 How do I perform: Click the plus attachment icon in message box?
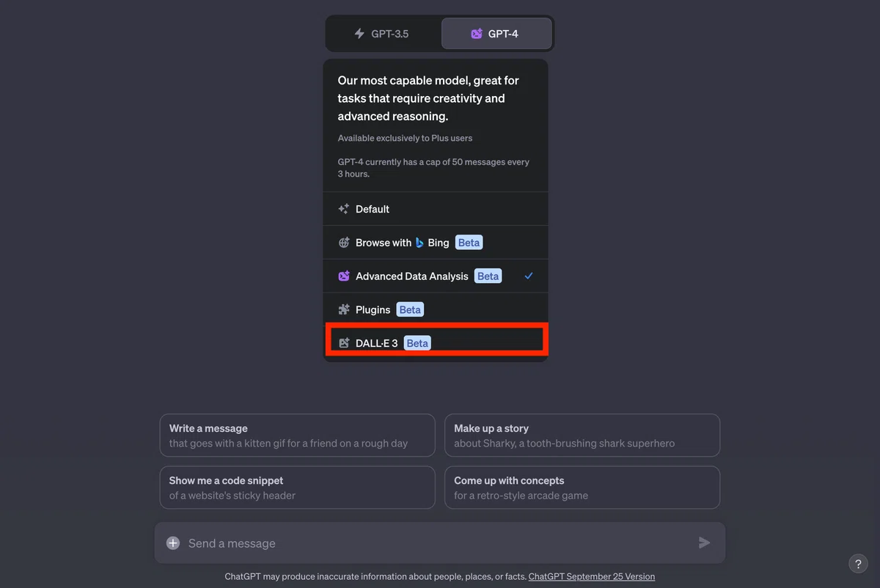(173, 543)
